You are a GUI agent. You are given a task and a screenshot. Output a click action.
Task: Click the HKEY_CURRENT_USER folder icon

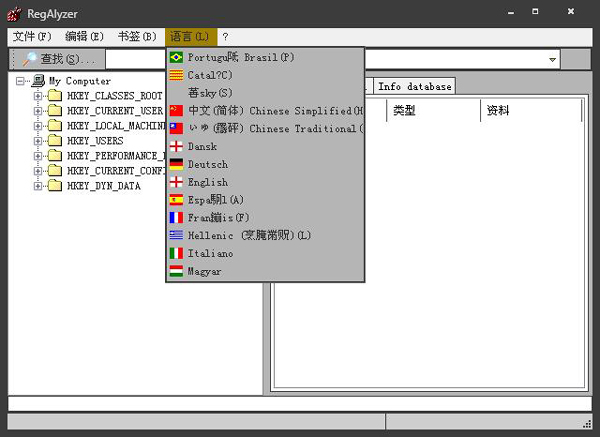coord(55,111)
